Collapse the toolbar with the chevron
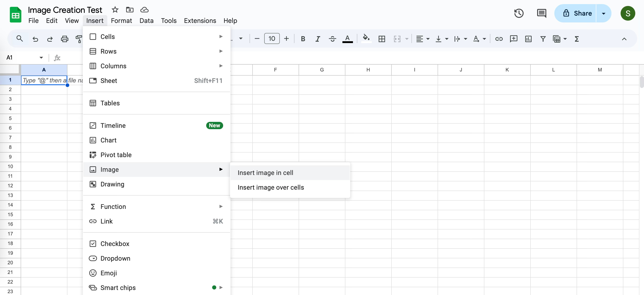This screenshot has width=644, height=295. coord(624,39)
